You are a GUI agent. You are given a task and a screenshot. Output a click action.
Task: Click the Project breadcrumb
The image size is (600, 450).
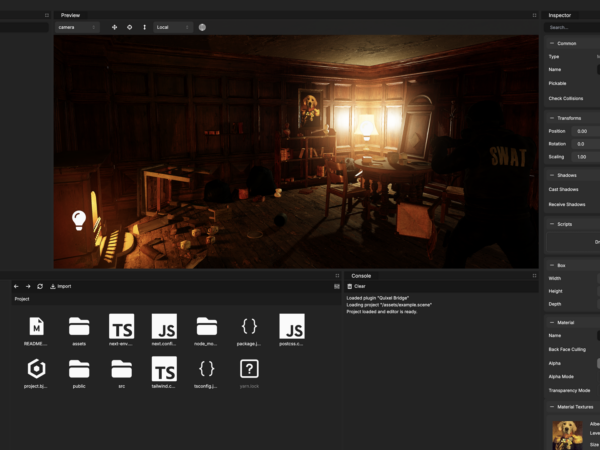[x=22, y=299]
